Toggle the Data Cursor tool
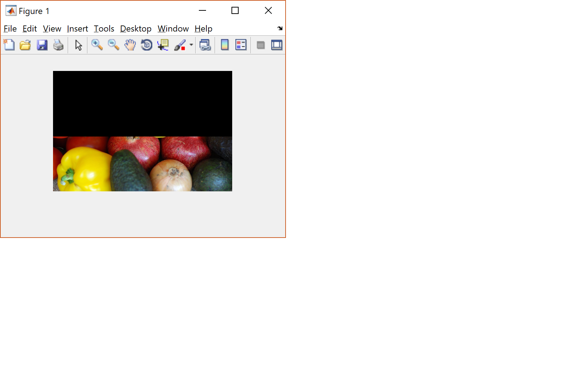588x392 pixels. 163,45
